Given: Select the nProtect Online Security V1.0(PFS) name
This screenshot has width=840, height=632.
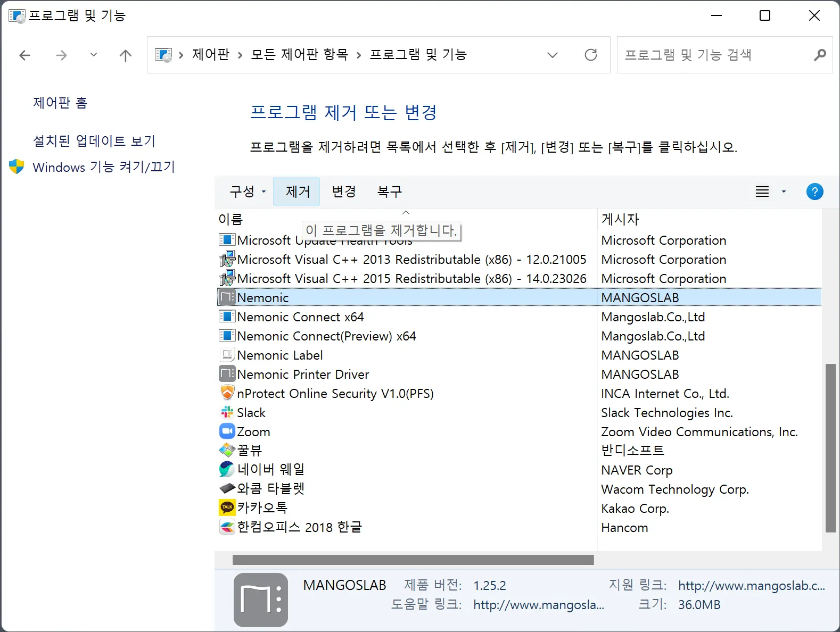Looking at the screenshot, I should (x=335, y=394).
